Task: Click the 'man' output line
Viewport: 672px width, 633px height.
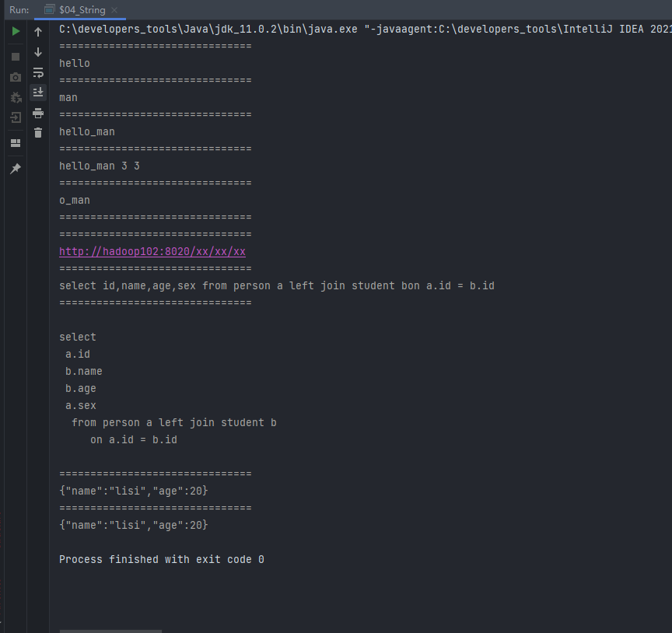Action: pos(68,98)
